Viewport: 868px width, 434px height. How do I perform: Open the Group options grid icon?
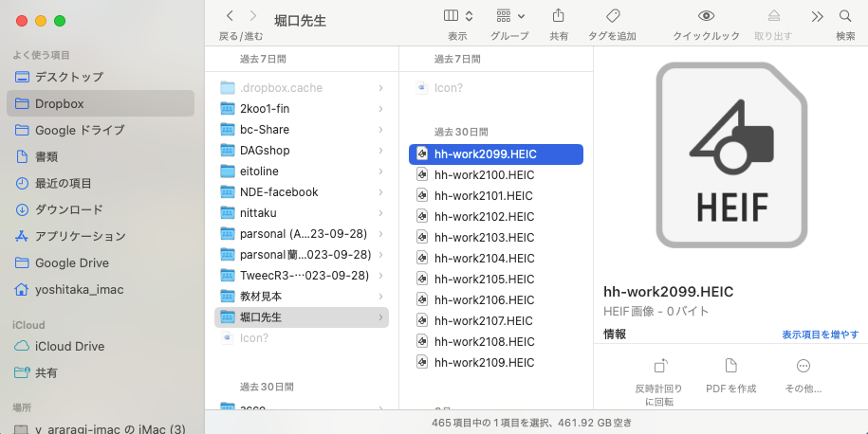click(x=504, y=15)
